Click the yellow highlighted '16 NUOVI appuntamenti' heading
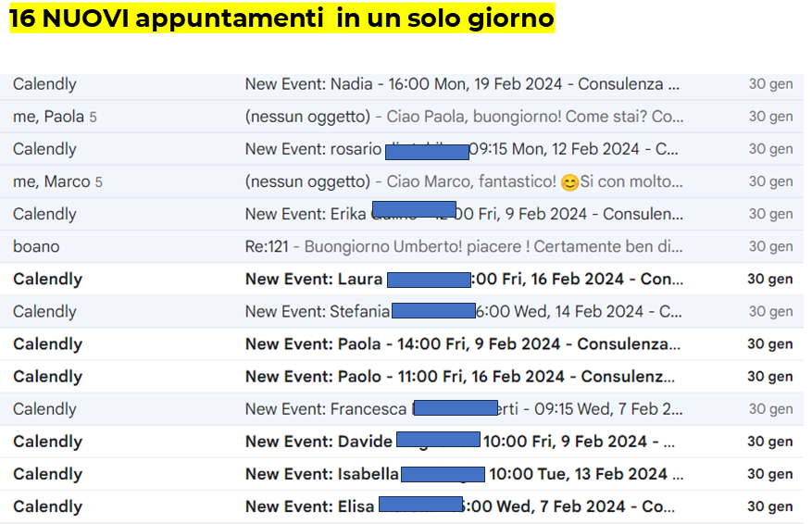The height and width of the screenshot is (524, 812). pos(281,19)
